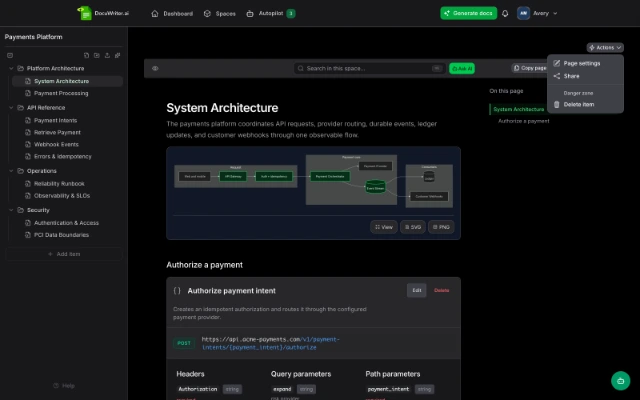The height and width of the screenshot is (400, 640).
Task: Go to Dashboard in top navigation
Action: click(x=172, y=13)
